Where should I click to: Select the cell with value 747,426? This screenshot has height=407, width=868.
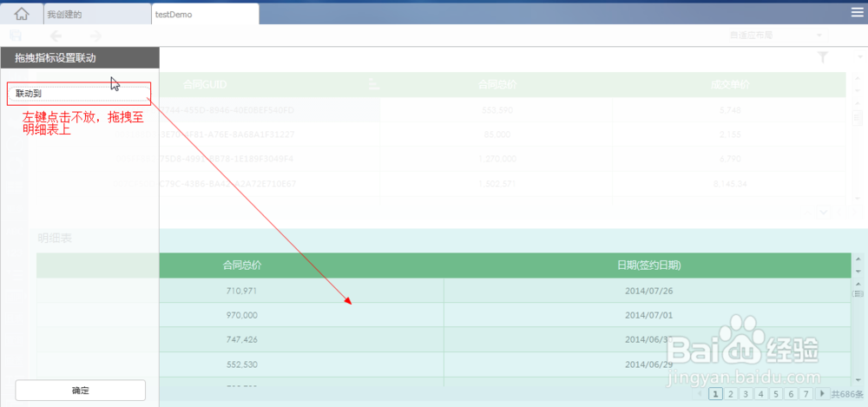241,339
